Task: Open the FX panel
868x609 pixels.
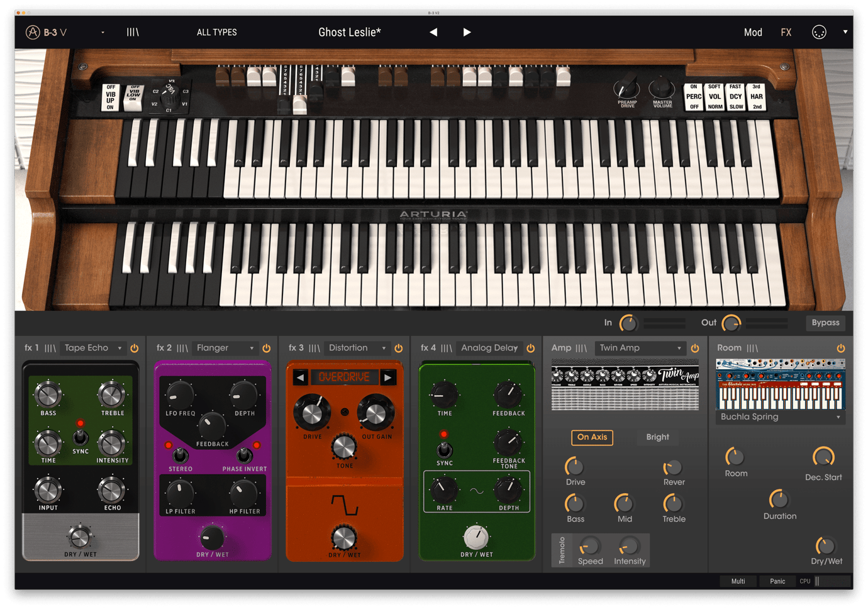Action: click(786, 32)
